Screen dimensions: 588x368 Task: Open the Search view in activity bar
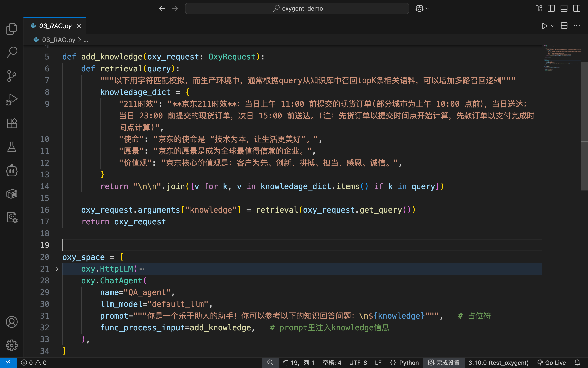tap(11, 52)
